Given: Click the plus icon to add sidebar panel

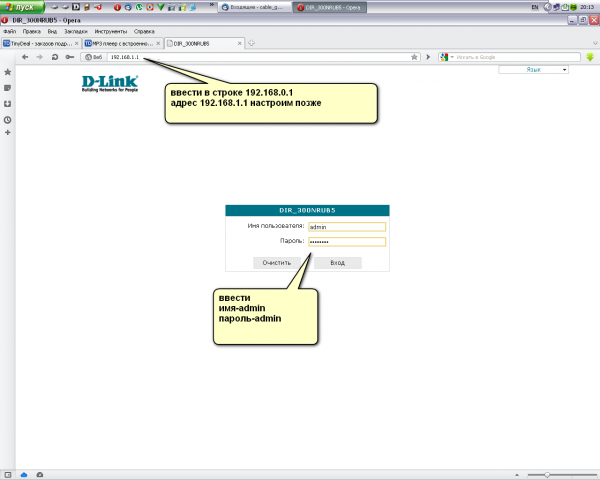Looking at the screenshot, I should tap(7, 133).
